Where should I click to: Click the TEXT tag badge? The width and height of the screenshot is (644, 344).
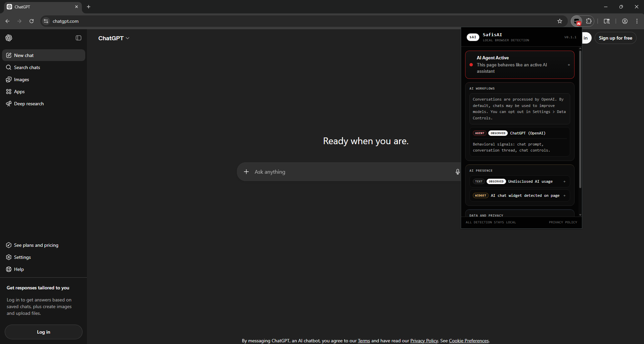tap(479, 181)
